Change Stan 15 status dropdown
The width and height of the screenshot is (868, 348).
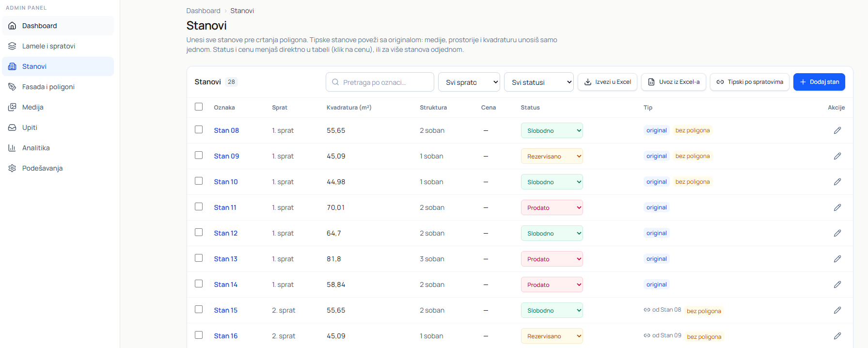552,310
